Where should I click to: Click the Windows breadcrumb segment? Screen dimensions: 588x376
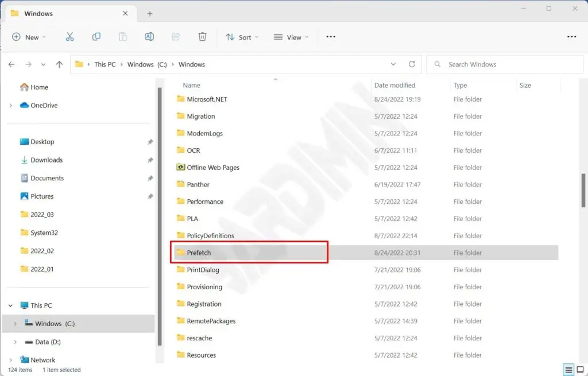coord(192,64)
